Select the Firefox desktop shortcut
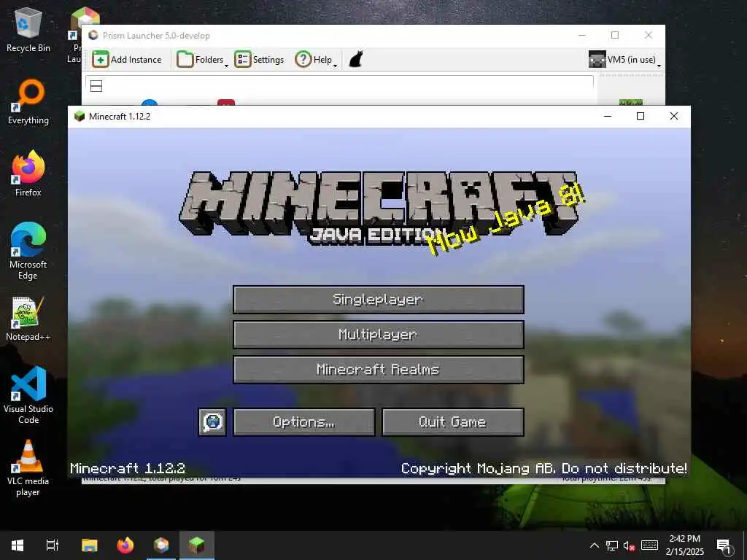The height and width of the screenshot is (560, 747). pyautogui.click(x=28, y=174)
